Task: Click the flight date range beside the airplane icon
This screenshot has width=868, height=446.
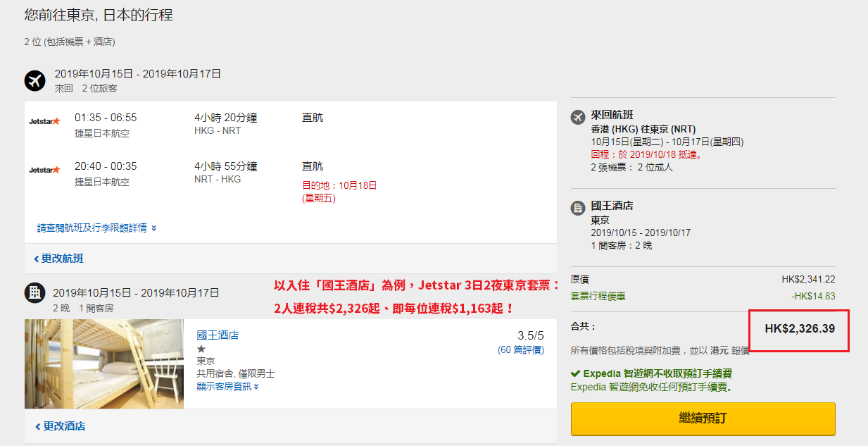Action: tap(138, 73)
